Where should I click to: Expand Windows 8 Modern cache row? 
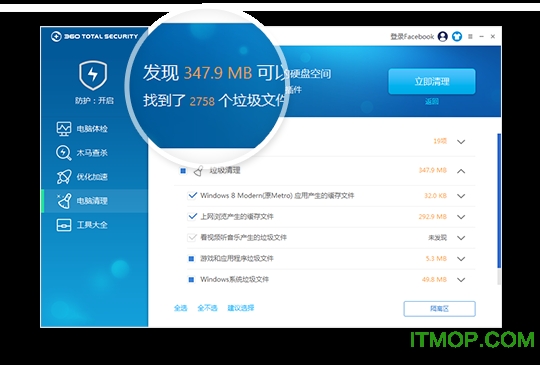(x=461, y=196)
